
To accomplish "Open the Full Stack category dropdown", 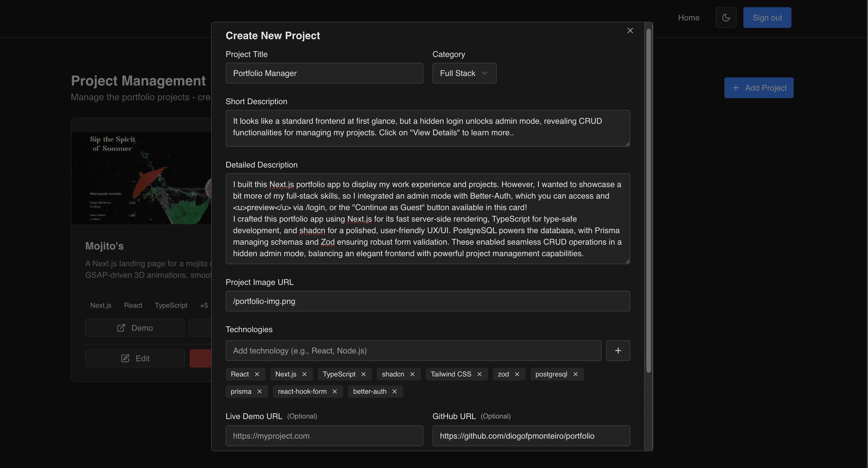I will tap(464, 73).
